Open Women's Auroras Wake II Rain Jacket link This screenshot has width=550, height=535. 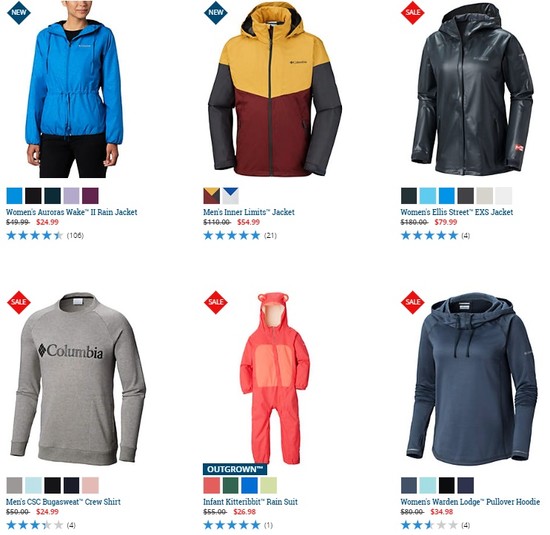[72, 212]
